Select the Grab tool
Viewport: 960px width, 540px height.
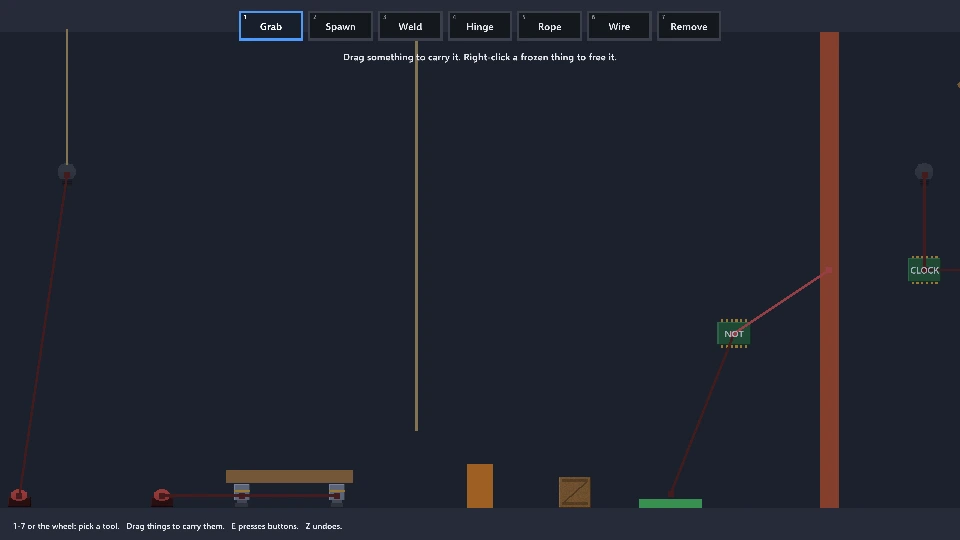(271, 26)
